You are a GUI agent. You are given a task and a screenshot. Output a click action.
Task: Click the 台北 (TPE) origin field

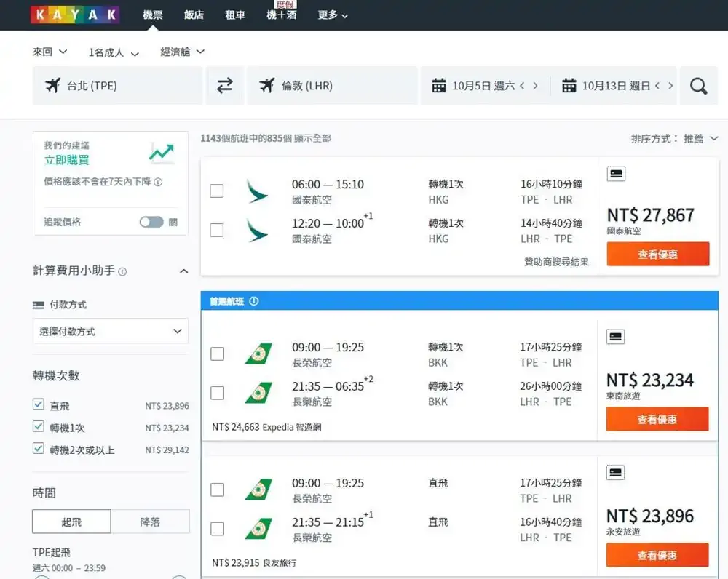tap(117, 85)
